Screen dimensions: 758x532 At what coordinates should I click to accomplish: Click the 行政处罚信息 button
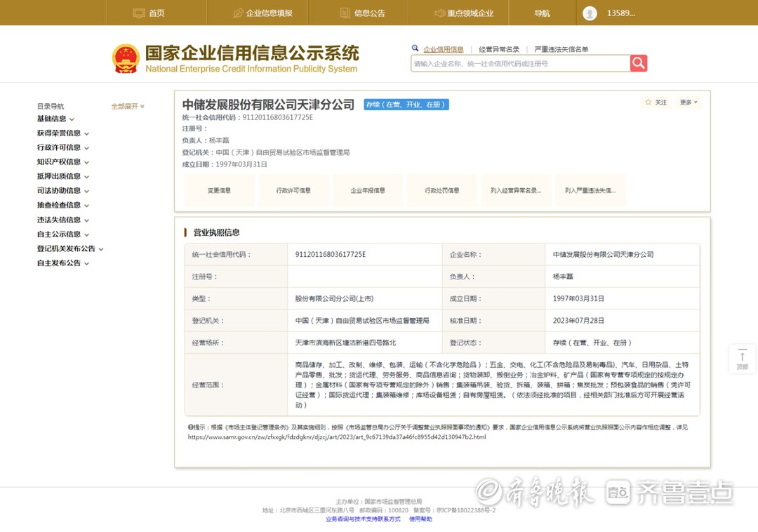[442, 190]
